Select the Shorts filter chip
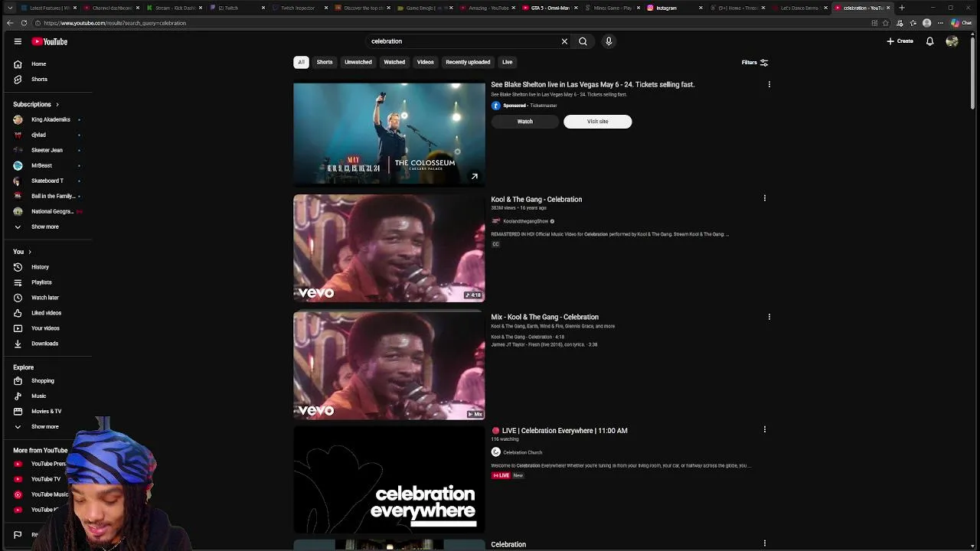Image resolution: width=980 pixels, height=551 pixels. click(325, 62)
